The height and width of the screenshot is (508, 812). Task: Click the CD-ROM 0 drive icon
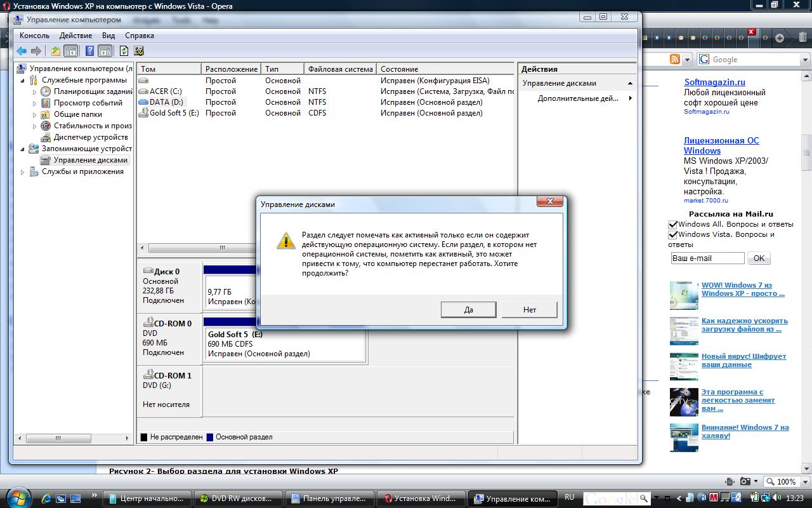pos(148,323)
